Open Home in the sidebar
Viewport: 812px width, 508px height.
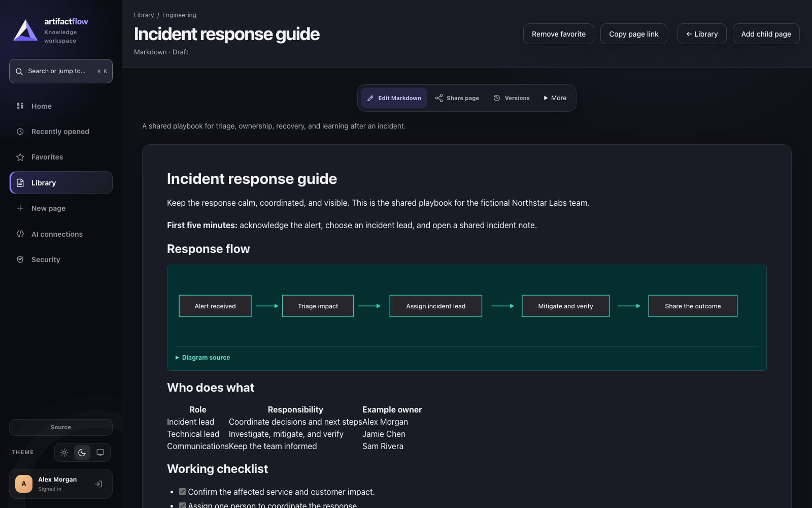coord(61,106)
